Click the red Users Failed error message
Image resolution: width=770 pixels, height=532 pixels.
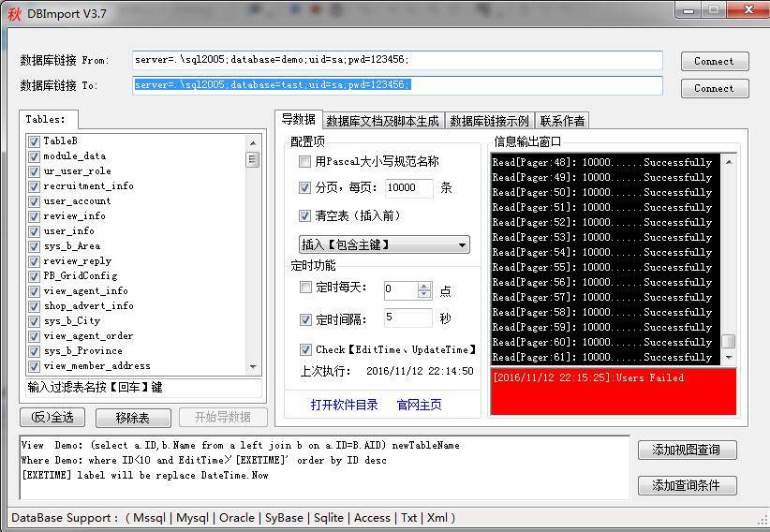589,377
